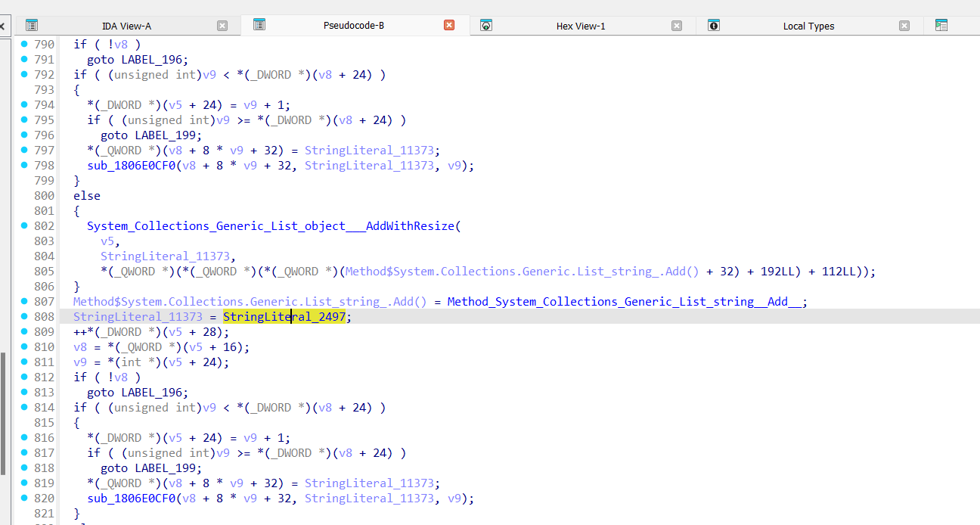Close the Hex View-1 tab
This screenshot has height=525, width=980.
[x=677, y=26]
